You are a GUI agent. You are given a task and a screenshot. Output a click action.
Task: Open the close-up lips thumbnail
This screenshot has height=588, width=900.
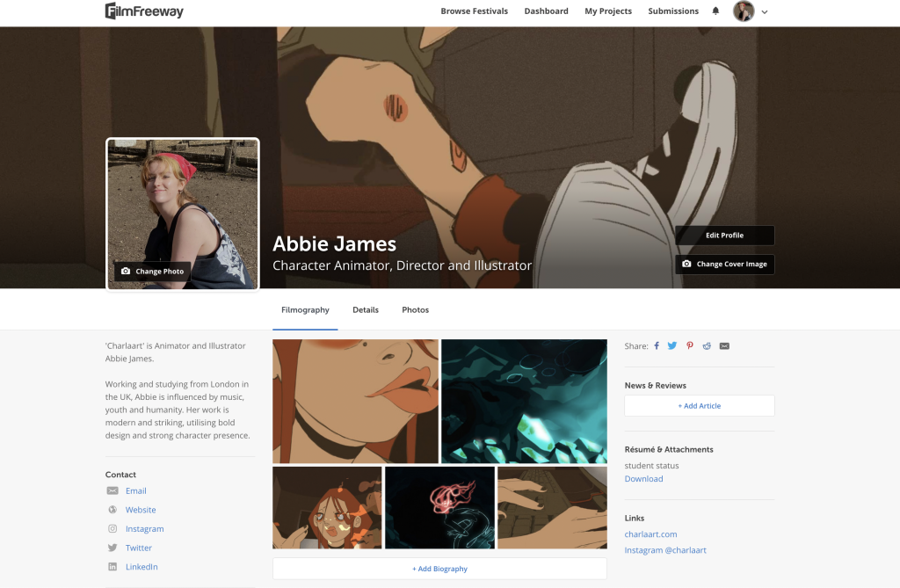pos(355,402)
